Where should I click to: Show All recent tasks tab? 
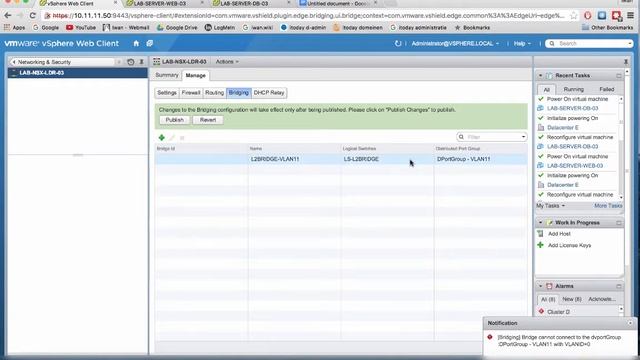coord(547,89)
